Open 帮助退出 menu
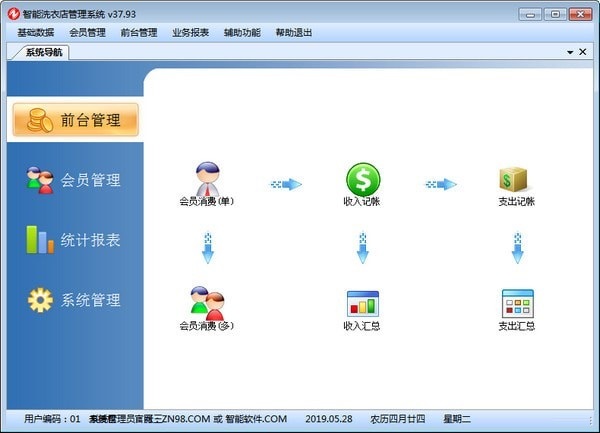 tap(294, 32)
